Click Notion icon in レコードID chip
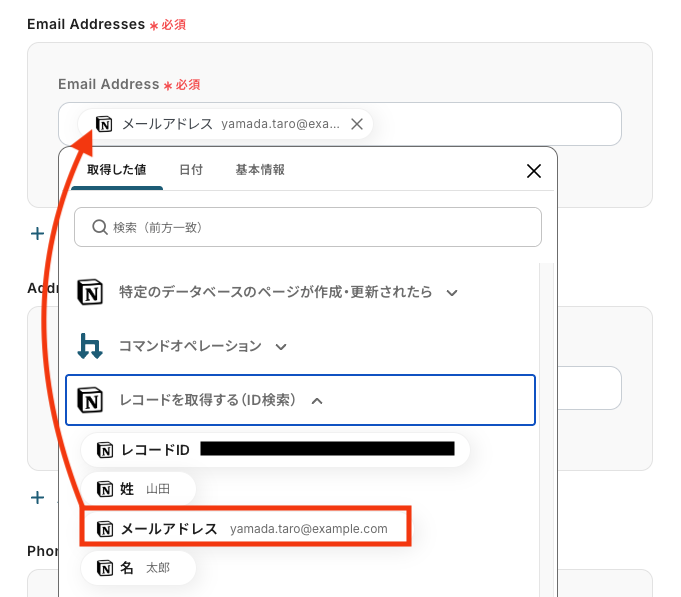 coord(105,450)
